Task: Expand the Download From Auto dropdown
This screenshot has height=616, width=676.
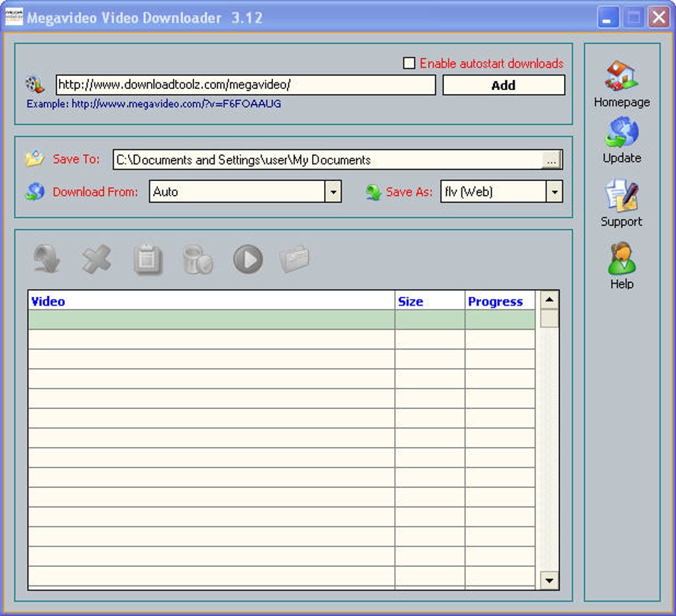Action: (x=333, y=192)
